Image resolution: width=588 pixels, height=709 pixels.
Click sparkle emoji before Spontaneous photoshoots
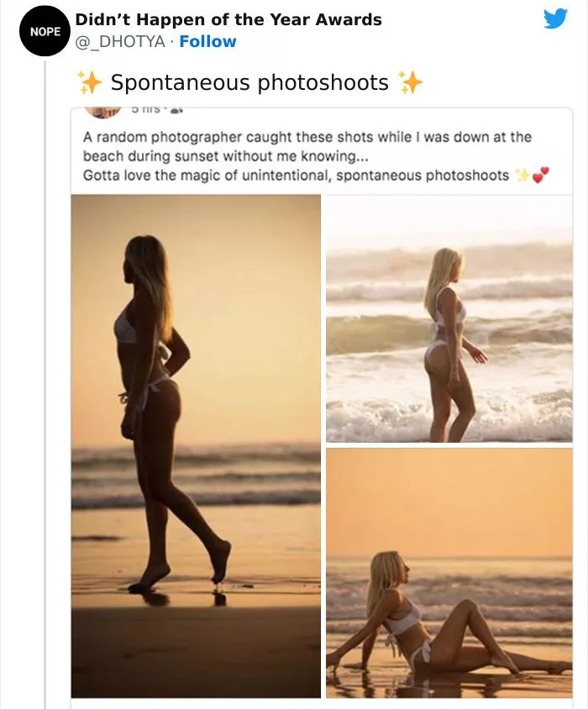pyautogui.click(x=89, y=82)
